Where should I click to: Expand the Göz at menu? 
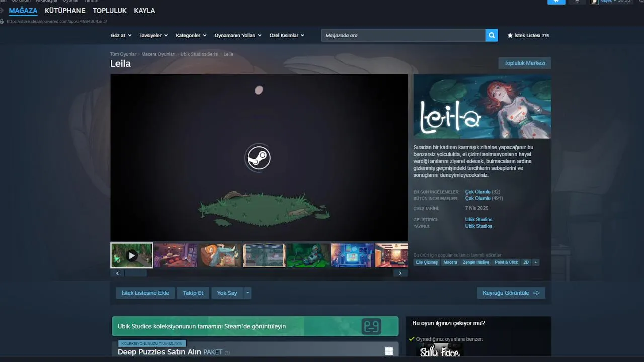(x=121, y=35)
